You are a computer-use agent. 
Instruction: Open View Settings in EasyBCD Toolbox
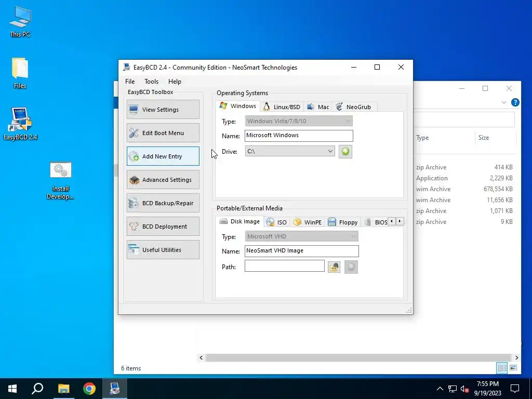pos(163,109)
